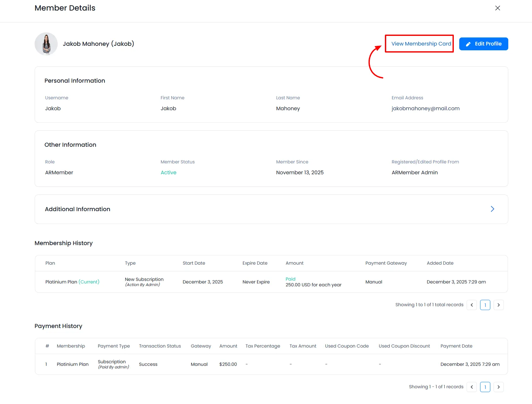Open the Additional Information section header
Viewport: 532px width, 404px height.
(78, 209)
